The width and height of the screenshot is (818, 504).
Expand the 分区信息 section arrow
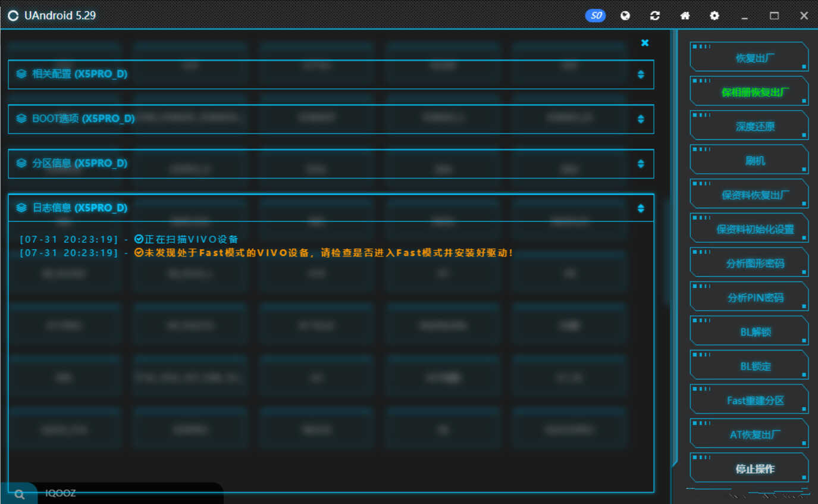pyautogui.click(x=641, y=164)
